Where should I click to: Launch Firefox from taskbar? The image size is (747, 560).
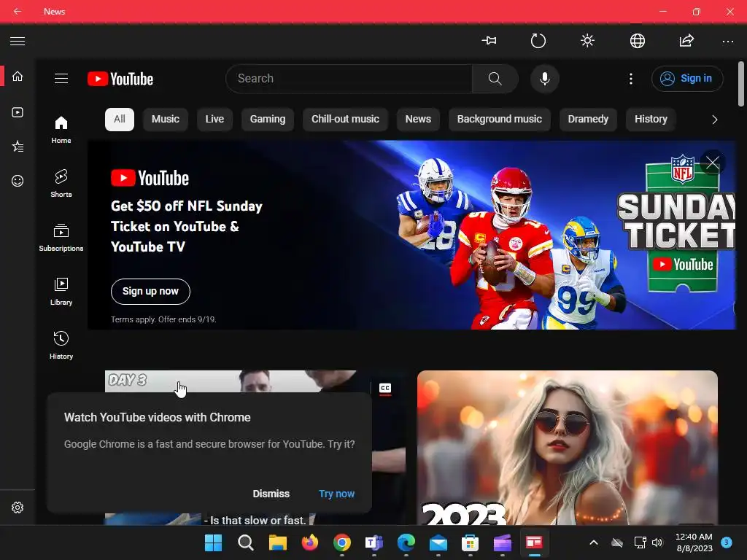pyautogui.click(x=309, y=542)
